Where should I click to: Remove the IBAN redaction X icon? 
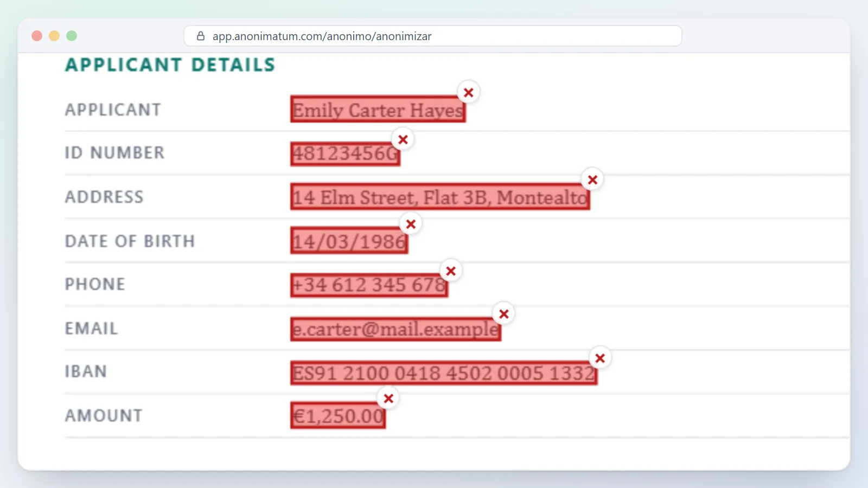pos(600,358)
